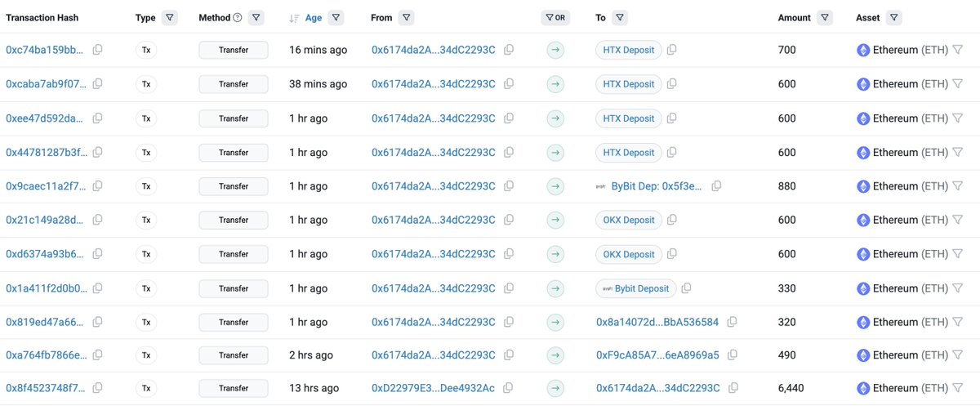
Task: Open OKX Deposit tag in 0x21c149a28d row
Action: 628,220
